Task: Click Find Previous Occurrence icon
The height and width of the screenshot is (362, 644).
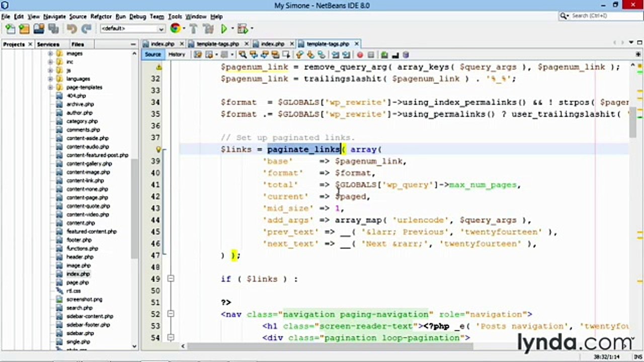Action: [254, 54]
